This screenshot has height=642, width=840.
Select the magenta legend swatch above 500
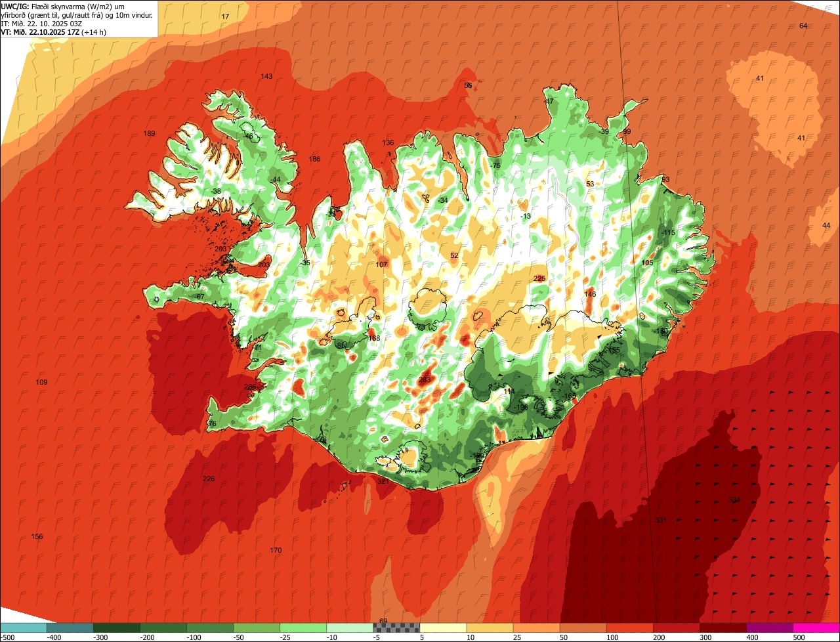pos(816,628)
